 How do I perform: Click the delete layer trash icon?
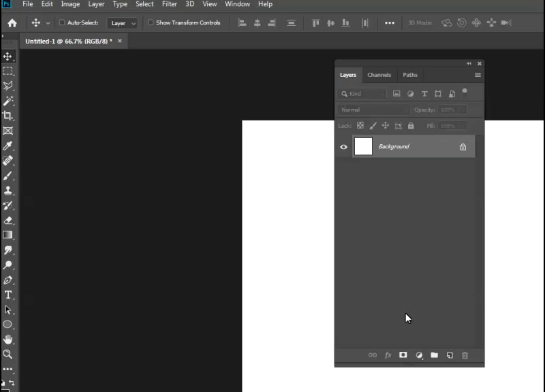[x=465, y=355]
